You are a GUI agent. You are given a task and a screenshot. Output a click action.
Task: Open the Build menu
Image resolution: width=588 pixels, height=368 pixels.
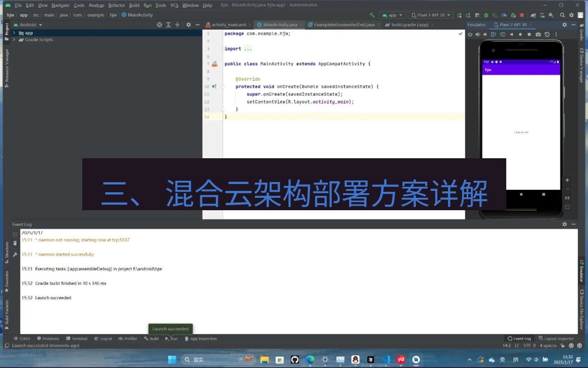pyautogui.click(x=134, y=5)
